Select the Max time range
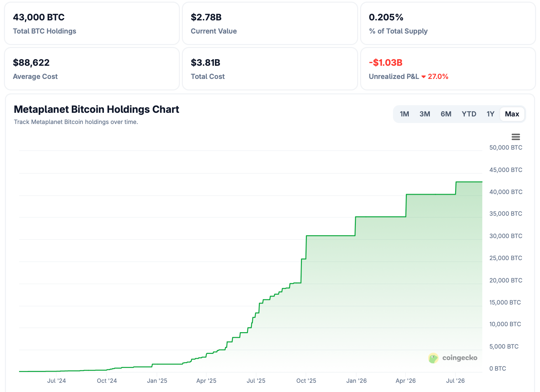 (512, 114)
